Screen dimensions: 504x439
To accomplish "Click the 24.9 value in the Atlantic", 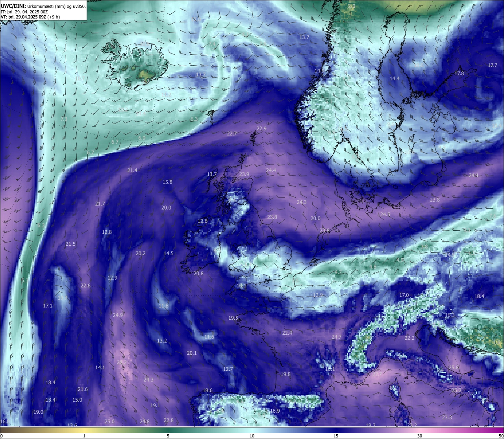I will tap(118, 315).
